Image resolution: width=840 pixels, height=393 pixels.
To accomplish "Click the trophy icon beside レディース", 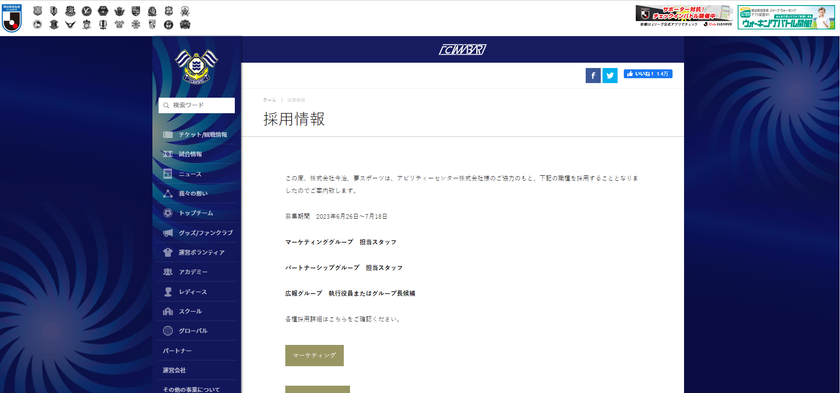I will pyautogui.click(x=168, y=291).
